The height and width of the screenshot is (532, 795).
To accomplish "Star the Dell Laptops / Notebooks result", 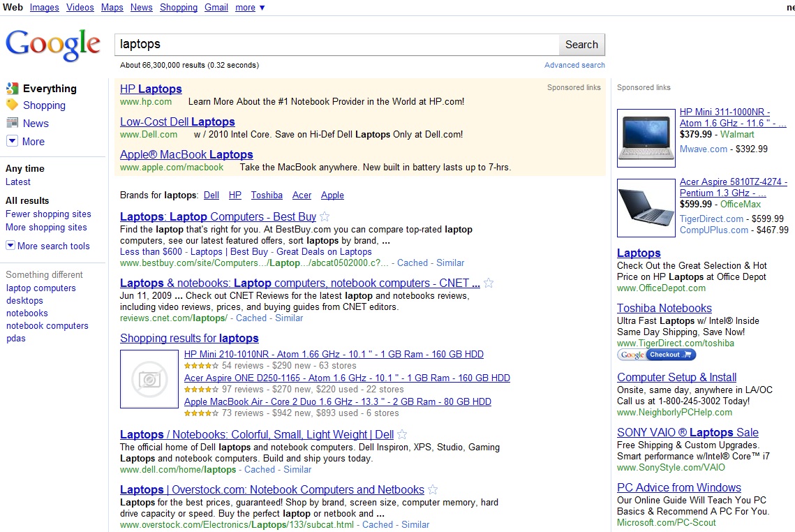I will (402, 434).
